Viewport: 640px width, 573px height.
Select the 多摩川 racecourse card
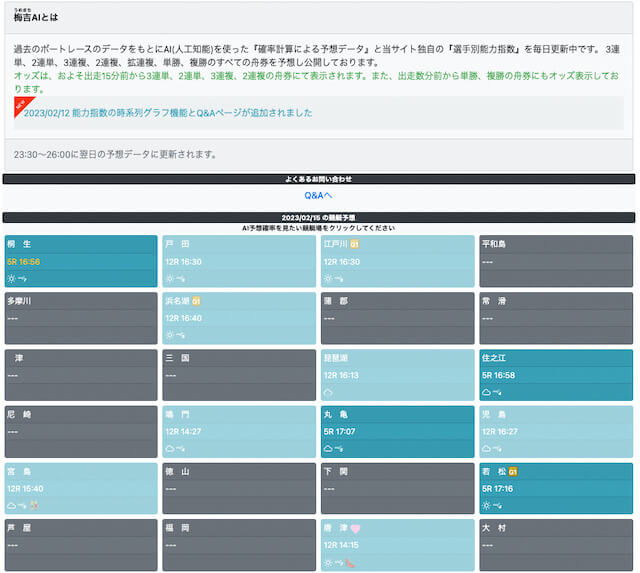(x=81, y=318)
